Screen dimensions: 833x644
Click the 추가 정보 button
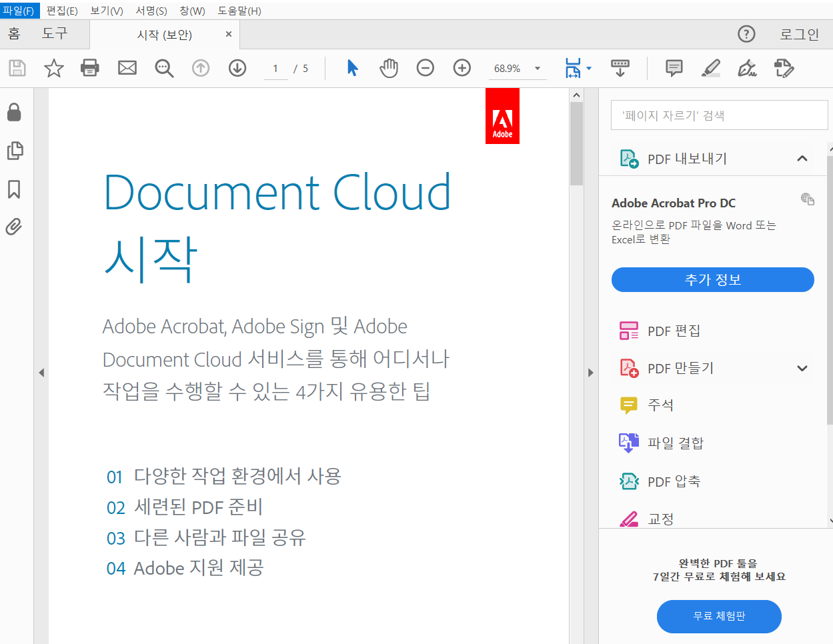click(713, 280)
